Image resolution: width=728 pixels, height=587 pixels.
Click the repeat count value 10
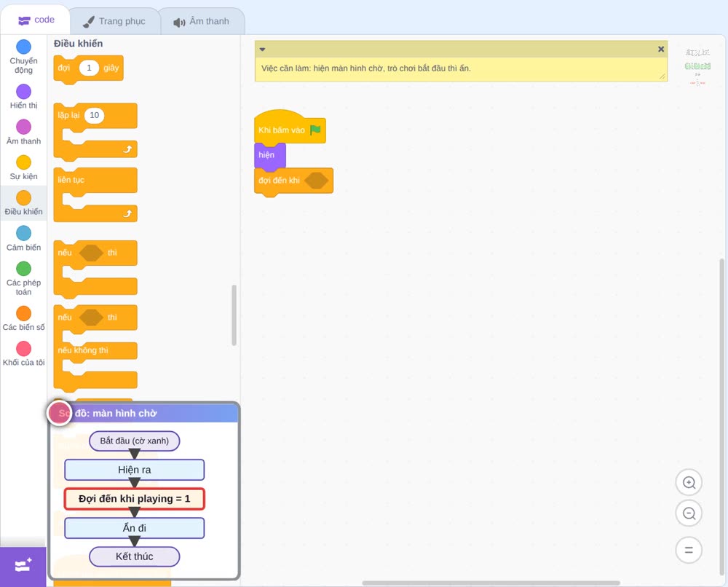(x=94, y=115)
